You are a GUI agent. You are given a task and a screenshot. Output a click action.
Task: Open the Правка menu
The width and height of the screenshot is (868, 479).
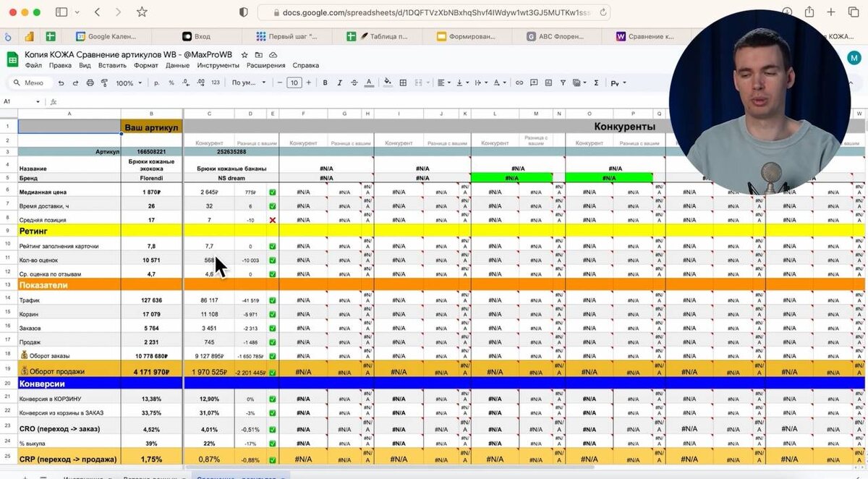click(x=60, y=65)
